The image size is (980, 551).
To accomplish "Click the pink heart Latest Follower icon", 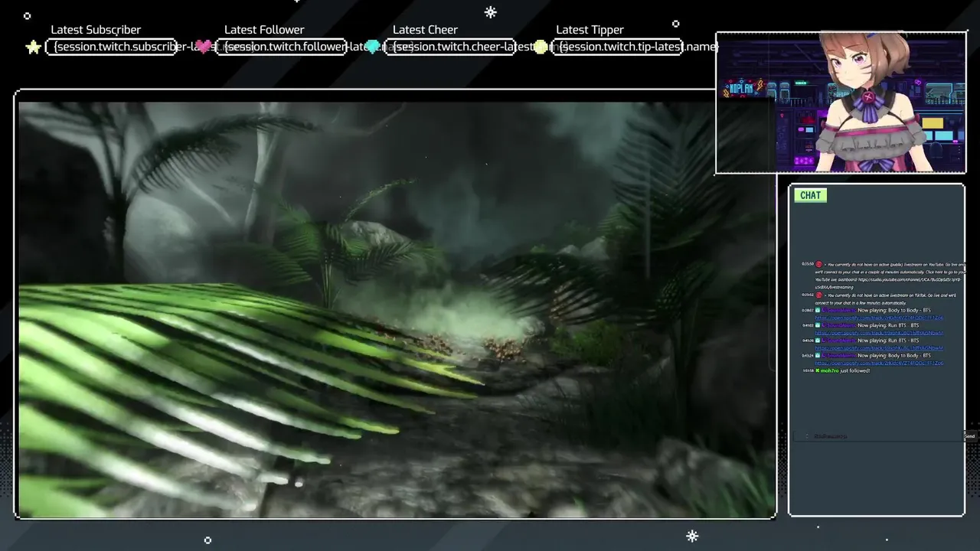I will 202,47.
